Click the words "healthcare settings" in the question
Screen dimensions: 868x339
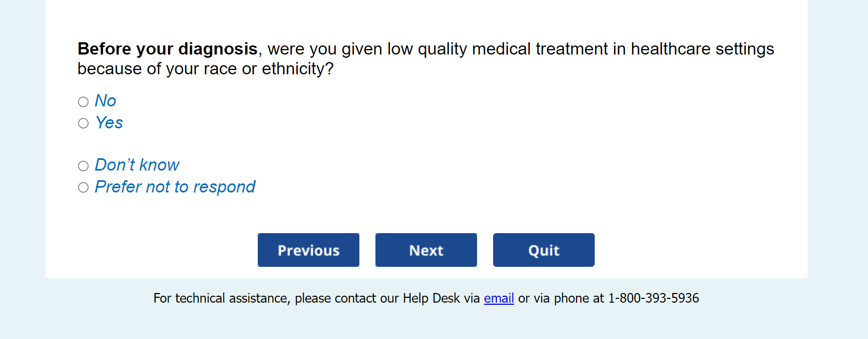[702, 49]
